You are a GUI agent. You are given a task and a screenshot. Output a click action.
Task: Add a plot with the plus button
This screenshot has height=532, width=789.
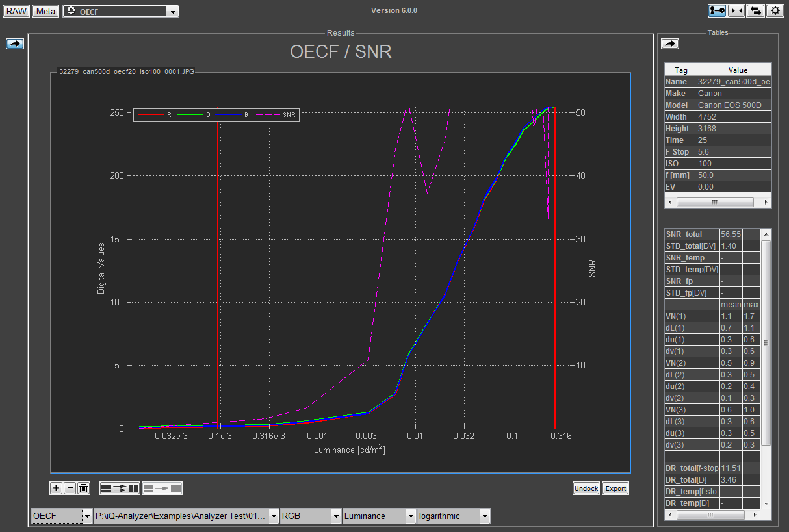click(x=57, y=488)
